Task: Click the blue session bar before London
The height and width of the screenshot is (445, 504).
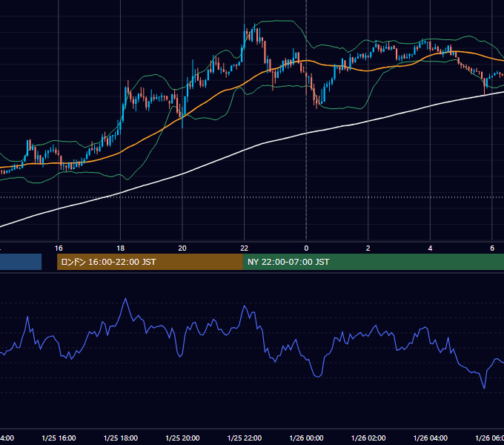Action: pyautogui.click(x=21, y=262)
